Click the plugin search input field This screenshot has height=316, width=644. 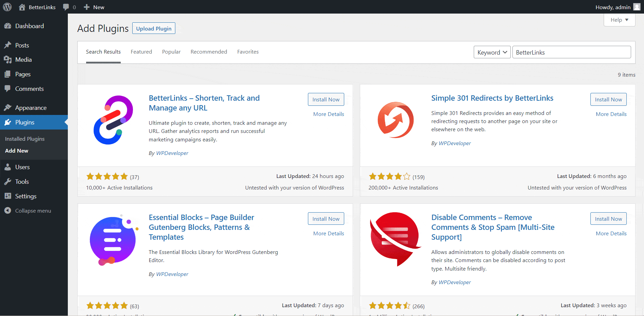pos(571,52)
